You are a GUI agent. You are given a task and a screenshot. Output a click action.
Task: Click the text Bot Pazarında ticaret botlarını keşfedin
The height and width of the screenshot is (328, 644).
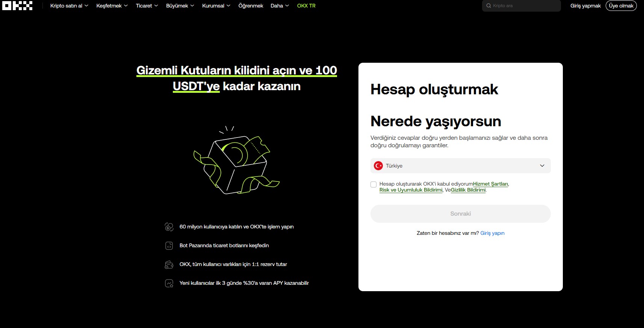click(x=224, y=245)
